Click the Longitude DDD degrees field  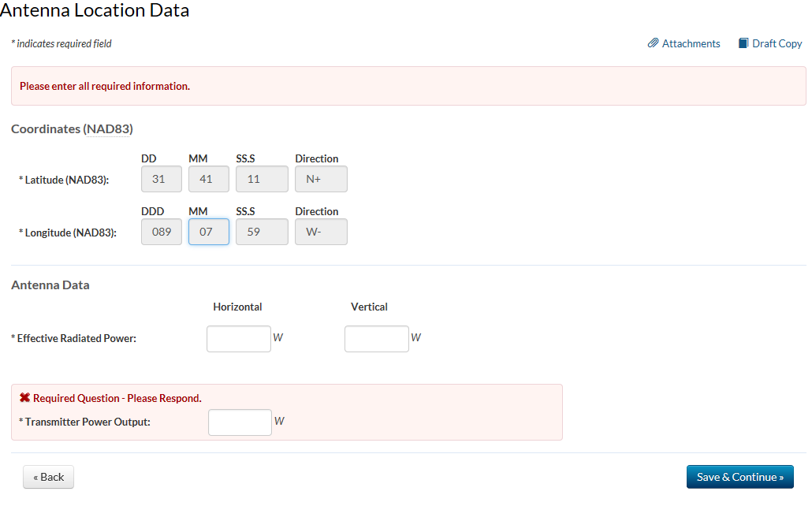tap(162, 232)
